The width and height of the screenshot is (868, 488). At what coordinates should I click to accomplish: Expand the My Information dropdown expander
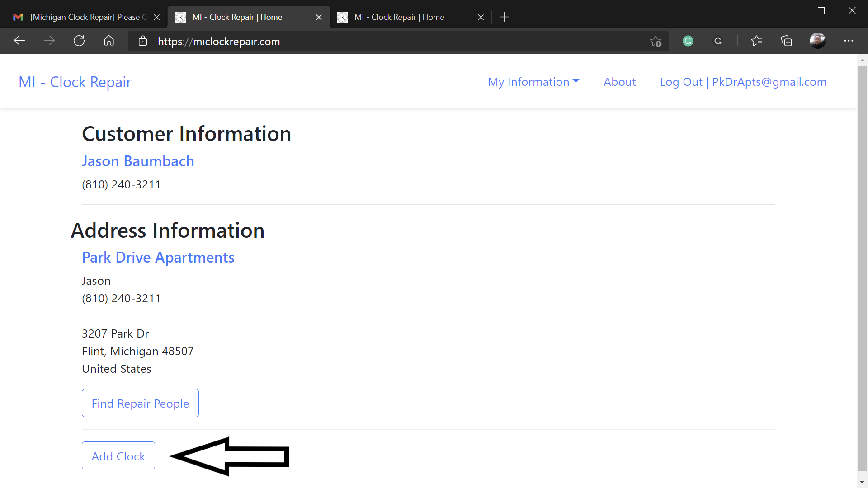(533, 82)
